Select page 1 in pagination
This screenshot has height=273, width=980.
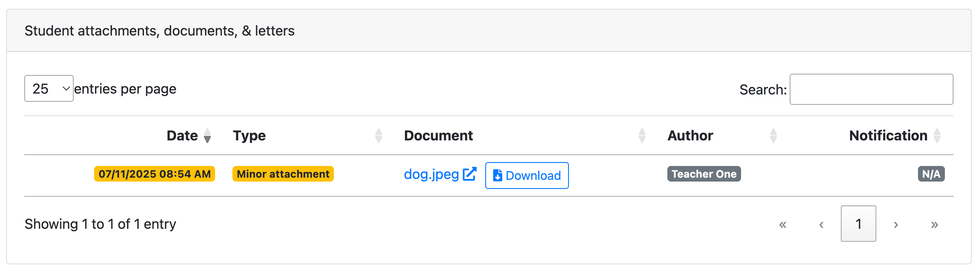point(858,224)
